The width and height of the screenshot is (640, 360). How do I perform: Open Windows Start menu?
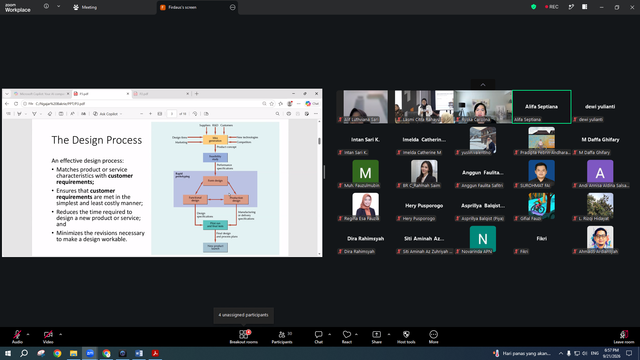[8, 353]
